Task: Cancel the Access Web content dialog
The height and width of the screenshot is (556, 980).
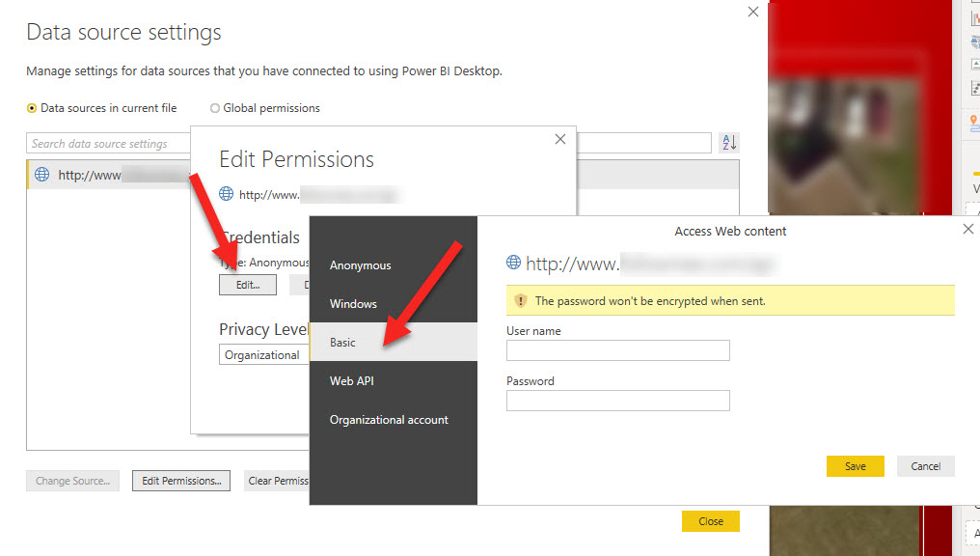Action: tap(926, 466)
